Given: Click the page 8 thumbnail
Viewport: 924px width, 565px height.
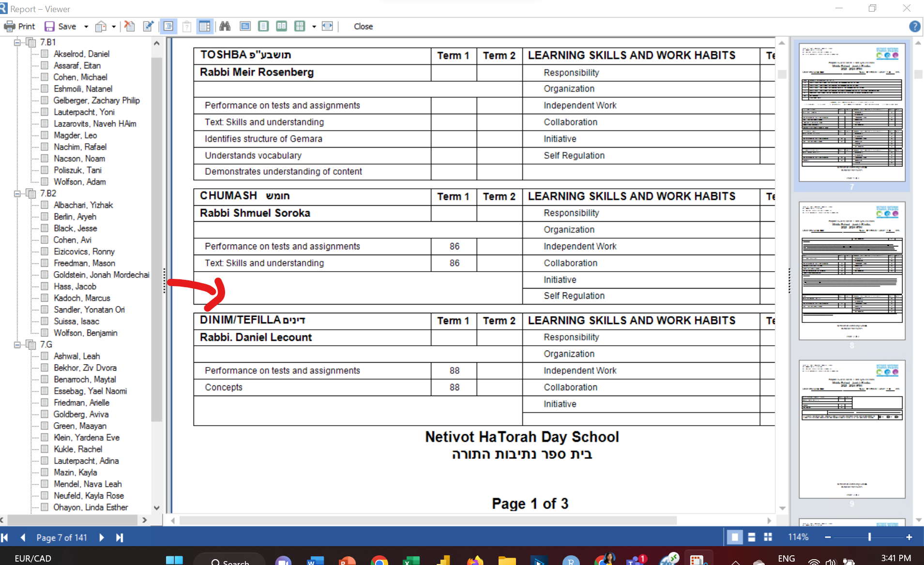Looking at the screenshot, I should coord(851,271).
